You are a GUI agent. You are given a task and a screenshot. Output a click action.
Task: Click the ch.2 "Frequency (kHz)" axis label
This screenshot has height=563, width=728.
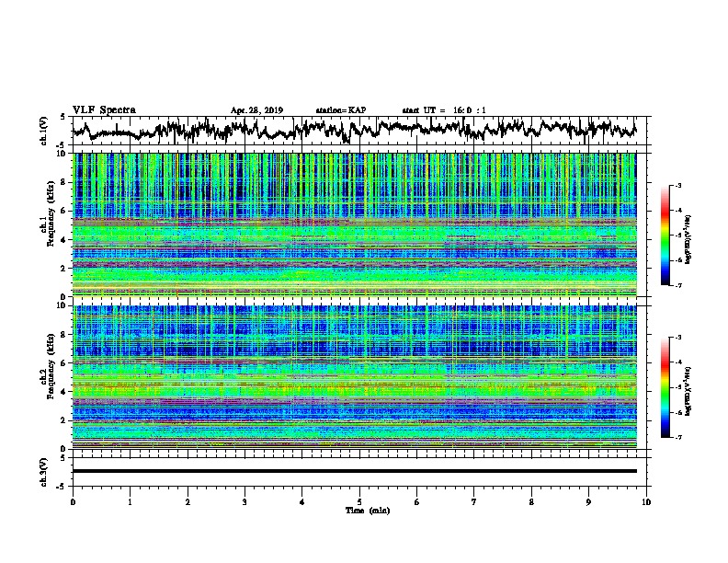51,366
